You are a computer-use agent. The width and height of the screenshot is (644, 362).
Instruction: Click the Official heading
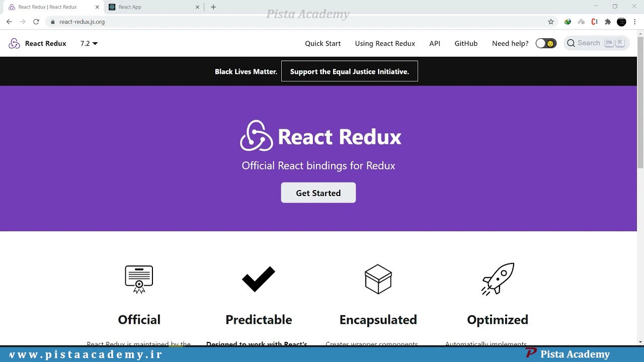pyautogui.click(x=139, y=320)
